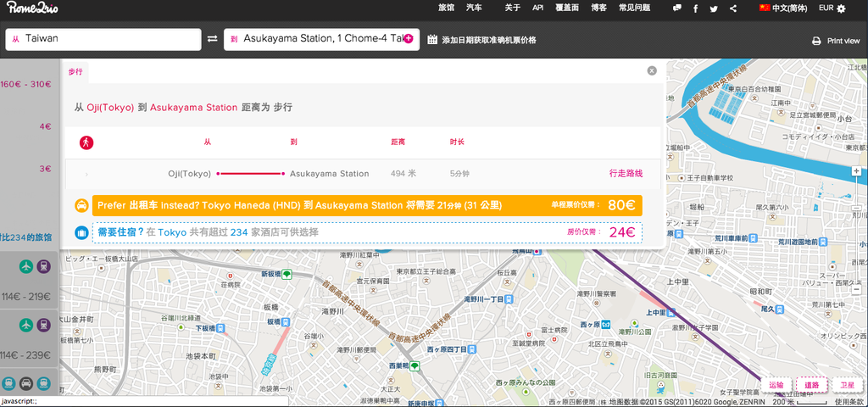
Task: Click the printer icon
Action: click(816, 41)
